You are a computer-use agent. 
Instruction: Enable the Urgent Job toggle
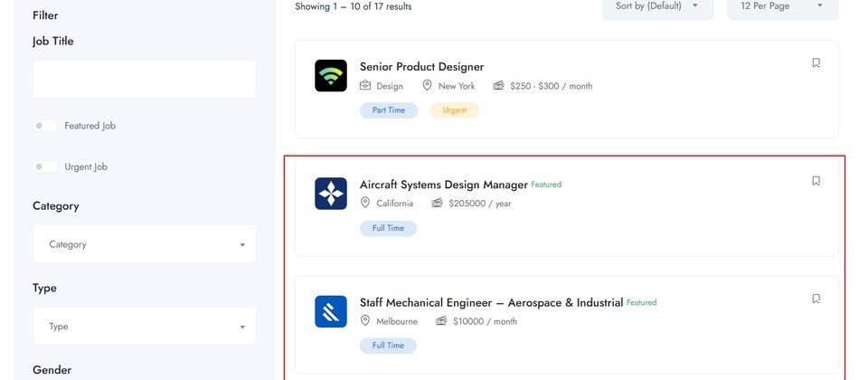point(45,166)
